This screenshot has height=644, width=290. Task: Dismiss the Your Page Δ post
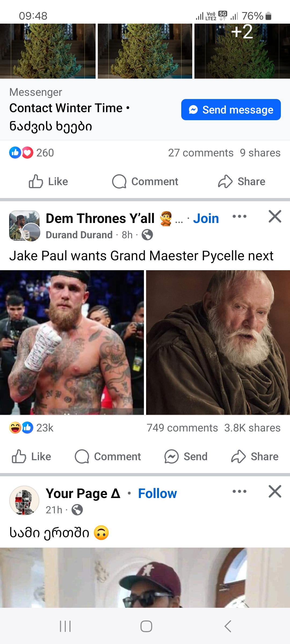coord(275,492)
